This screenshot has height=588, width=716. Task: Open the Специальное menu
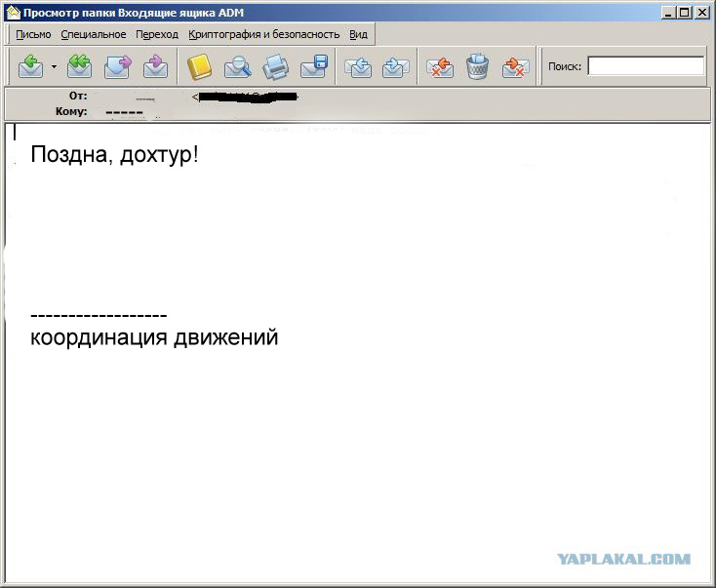point(93,34)
